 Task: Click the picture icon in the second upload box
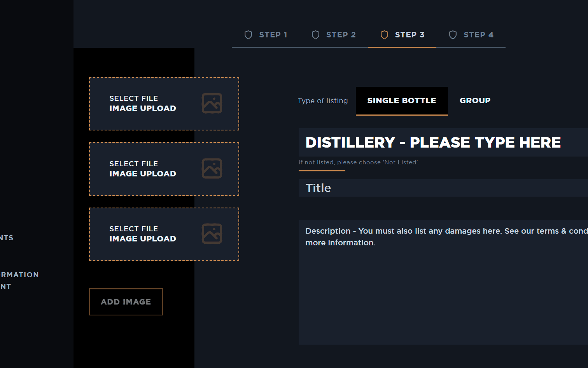click(x=212, y=169)
